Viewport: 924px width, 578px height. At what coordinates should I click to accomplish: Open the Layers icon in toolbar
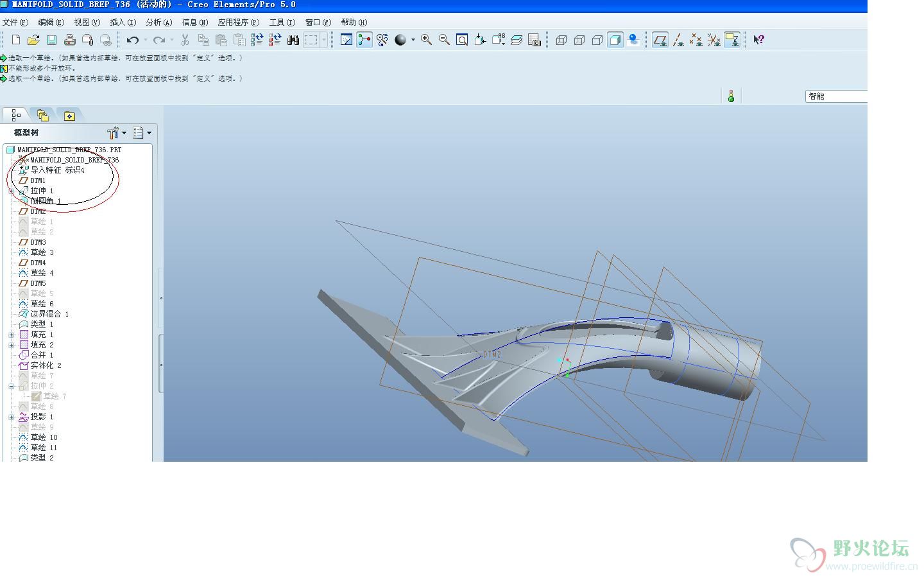tap(517, 40)
